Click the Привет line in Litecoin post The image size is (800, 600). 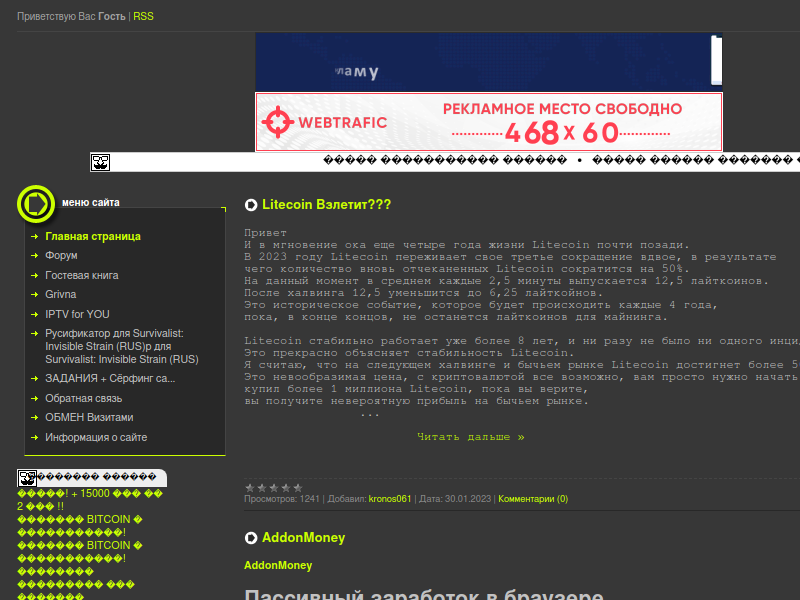(265, 233)
